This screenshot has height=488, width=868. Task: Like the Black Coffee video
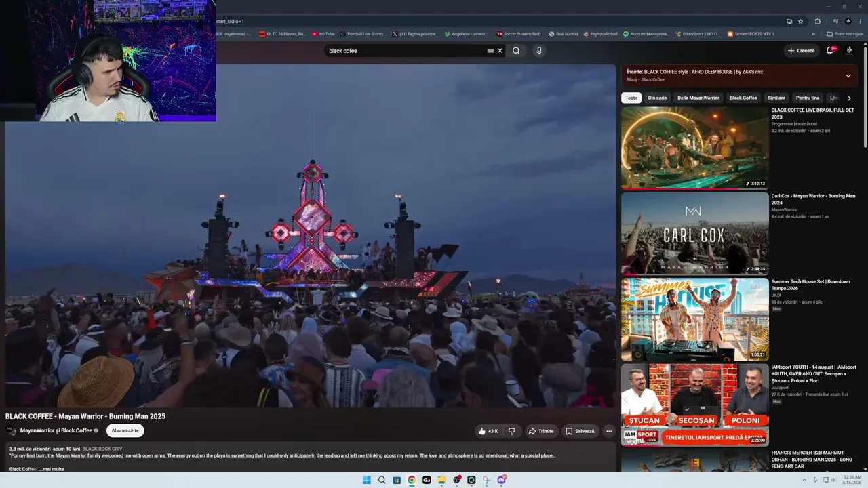[488, 431]
